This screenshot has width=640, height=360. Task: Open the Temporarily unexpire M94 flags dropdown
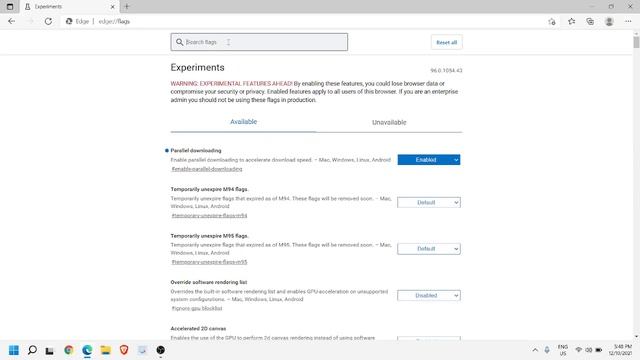click(429, 202)
